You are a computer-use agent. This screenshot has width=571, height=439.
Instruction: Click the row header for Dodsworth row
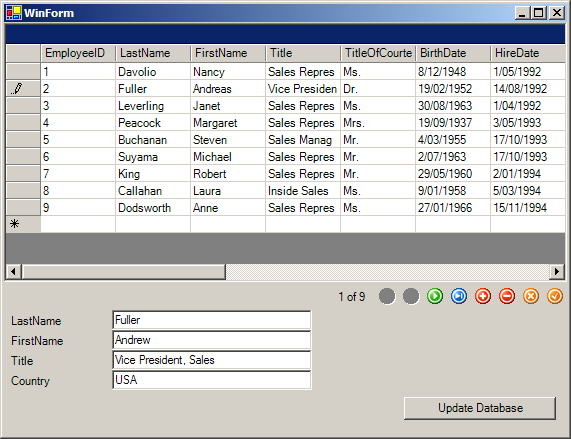pyautogui.click(x=23, y=207)
